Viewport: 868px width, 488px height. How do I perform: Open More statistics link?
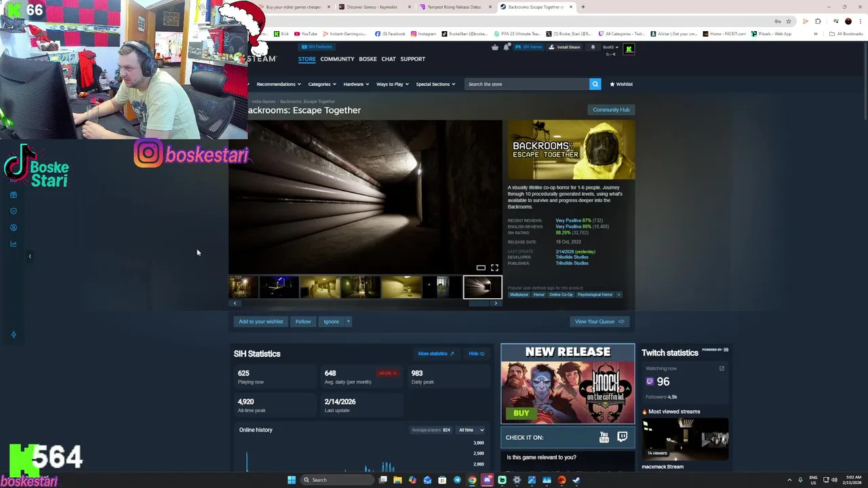click(436, 354)
